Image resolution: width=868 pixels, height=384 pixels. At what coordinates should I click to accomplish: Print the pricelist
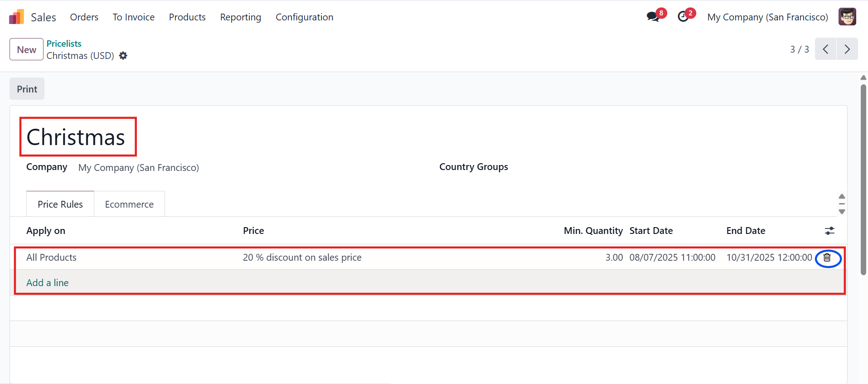tap(27, 89)
